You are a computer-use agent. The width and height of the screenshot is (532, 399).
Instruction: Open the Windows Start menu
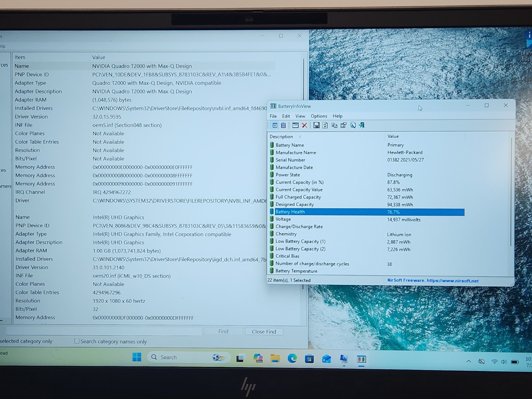(x=137, y=357)
